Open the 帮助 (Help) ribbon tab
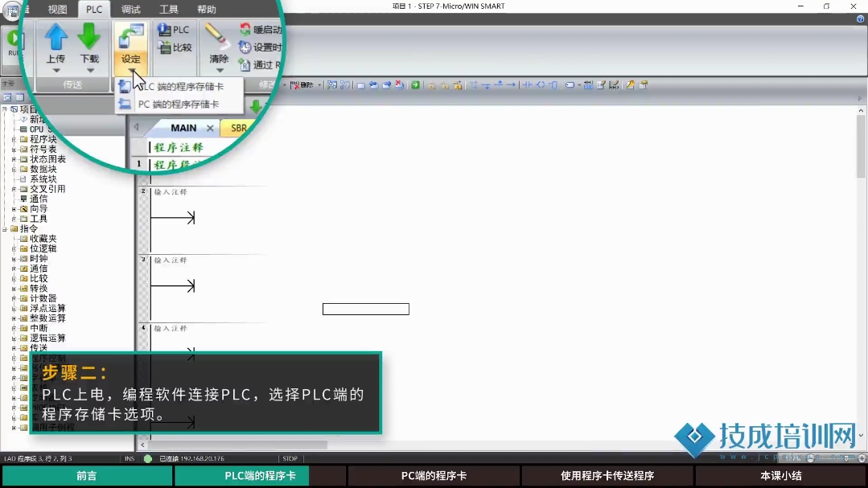Image resolution: width=868 pixels, height=488 pixels. pos(207,10)
